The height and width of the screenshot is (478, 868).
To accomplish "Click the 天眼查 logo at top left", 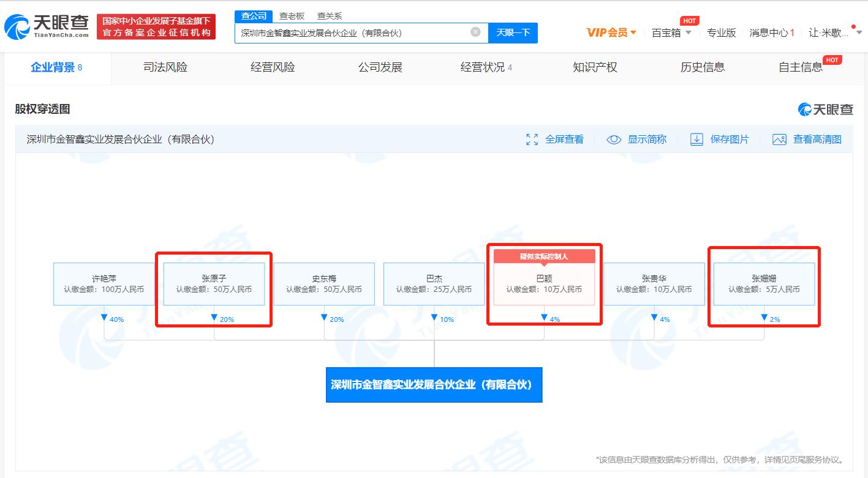I will 47,26.
